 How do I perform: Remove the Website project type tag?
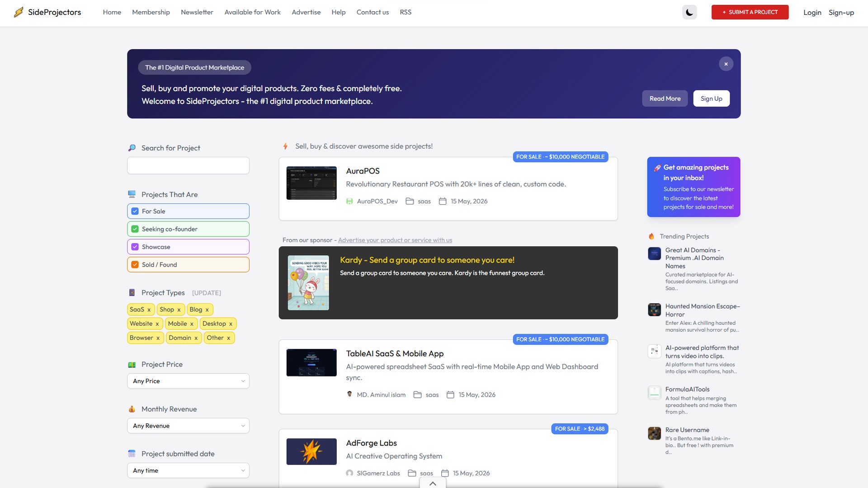157,324
